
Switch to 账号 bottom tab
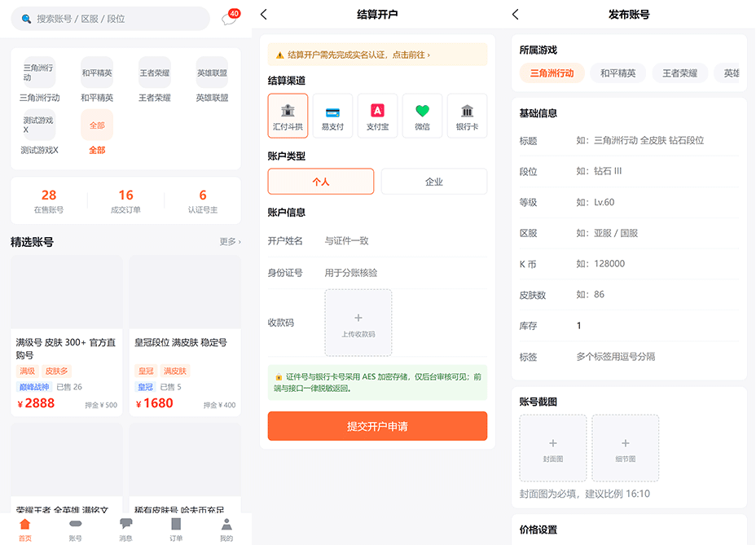pyautogui.click(x=75, y=530)
